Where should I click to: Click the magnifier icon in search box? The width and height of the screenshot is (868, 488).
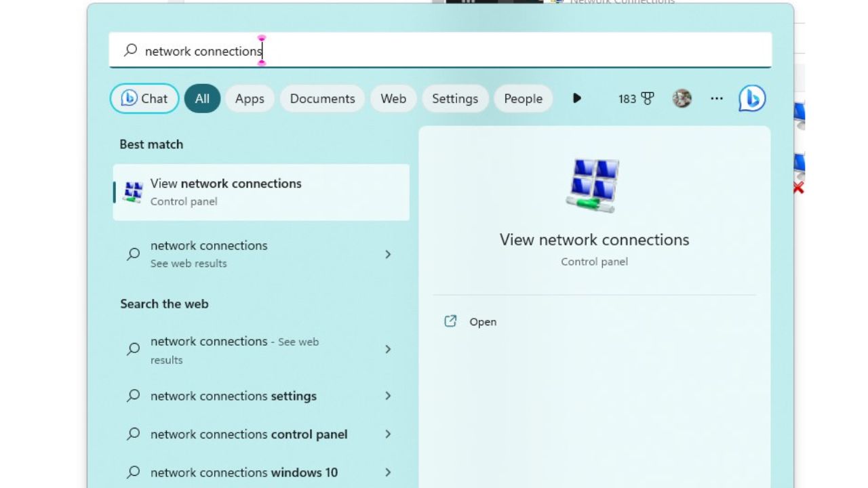pyautogui.click(x=130, y=51)
